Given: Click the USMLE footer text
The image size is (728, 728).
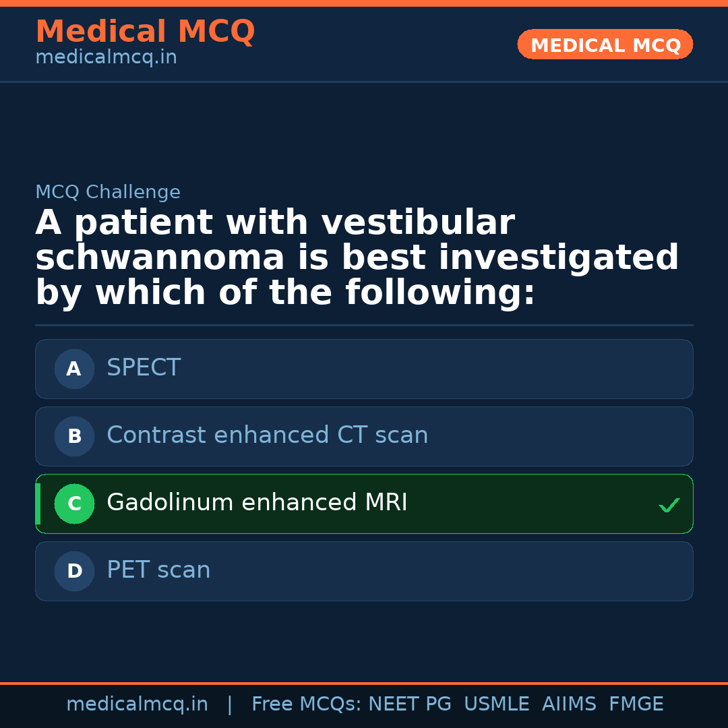Looking at the screenshot, I should point(496,704).
